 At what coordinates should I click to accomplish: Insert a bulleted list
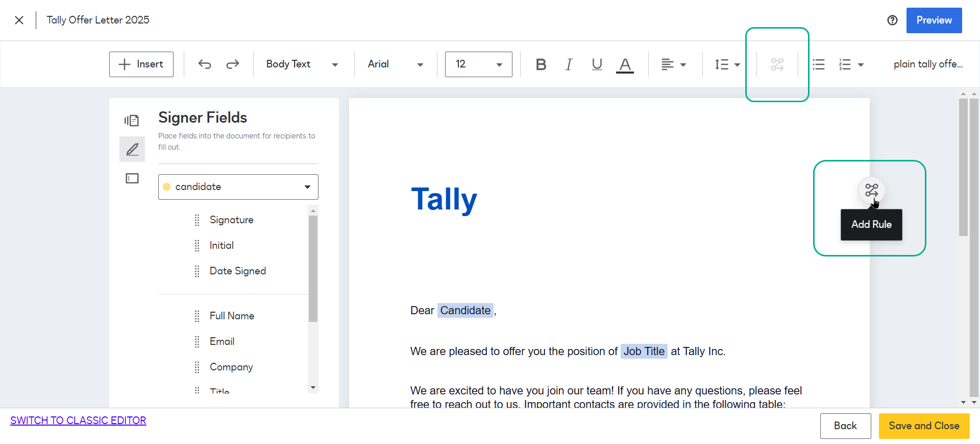point(819,64)
